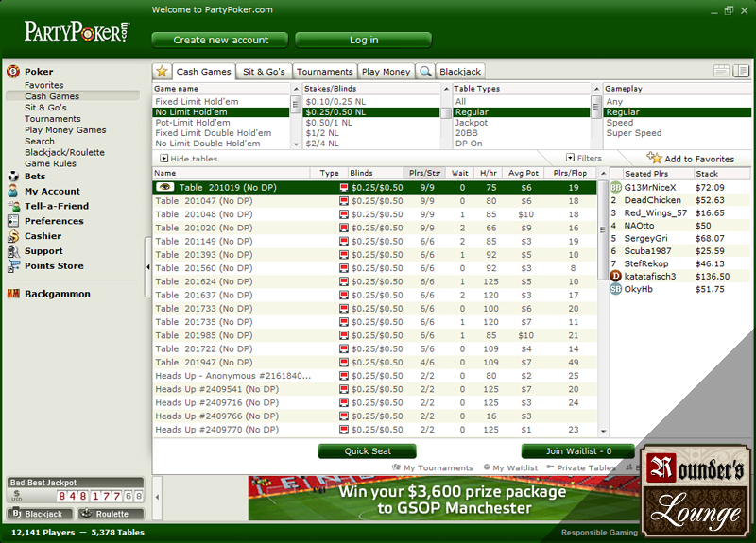756x543 pixels.
Task: Open the Tournaments tab
Action: [x=324, y=72]
